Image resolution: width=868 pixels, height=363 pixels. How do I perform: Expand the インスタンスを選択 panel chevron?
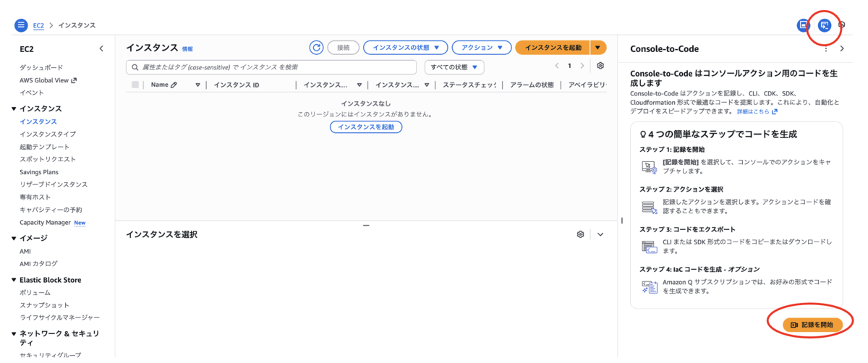[x=600, y=234]
